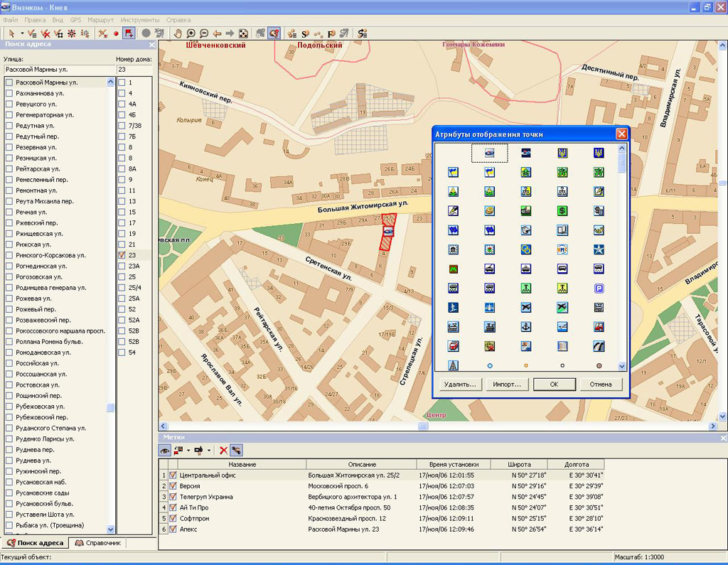Select the hand pan tool in toolbar
Image resolution: width=728 pixels, height=565 pixels.
pyautogui.click(x=178, y=33)
